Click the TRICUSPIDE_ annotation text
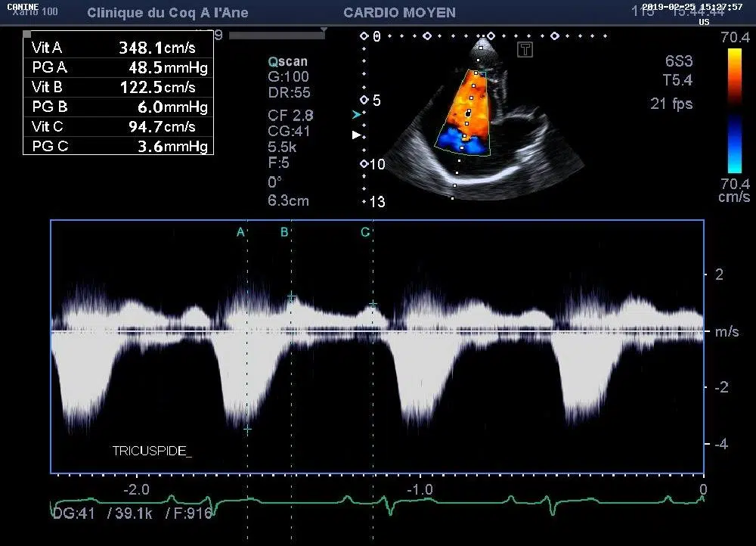Image resolution: width=756 pixels, height=546 pixels. [152, 451]
